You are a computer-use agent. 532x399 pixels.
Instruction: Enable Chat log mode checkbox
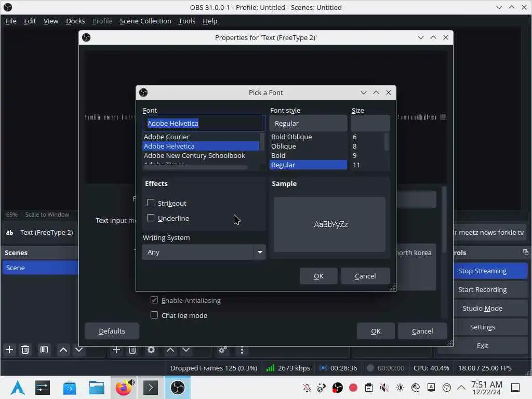154,315
